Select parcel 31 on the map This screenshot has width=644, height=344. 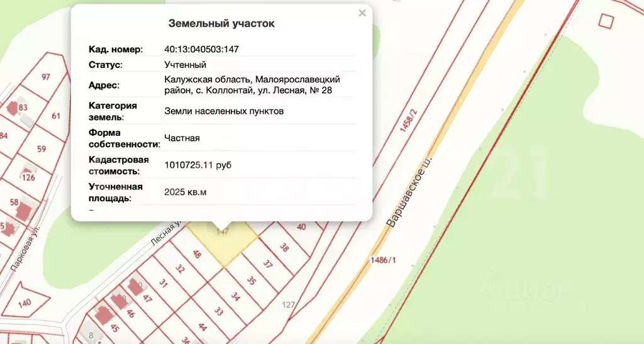164,283
